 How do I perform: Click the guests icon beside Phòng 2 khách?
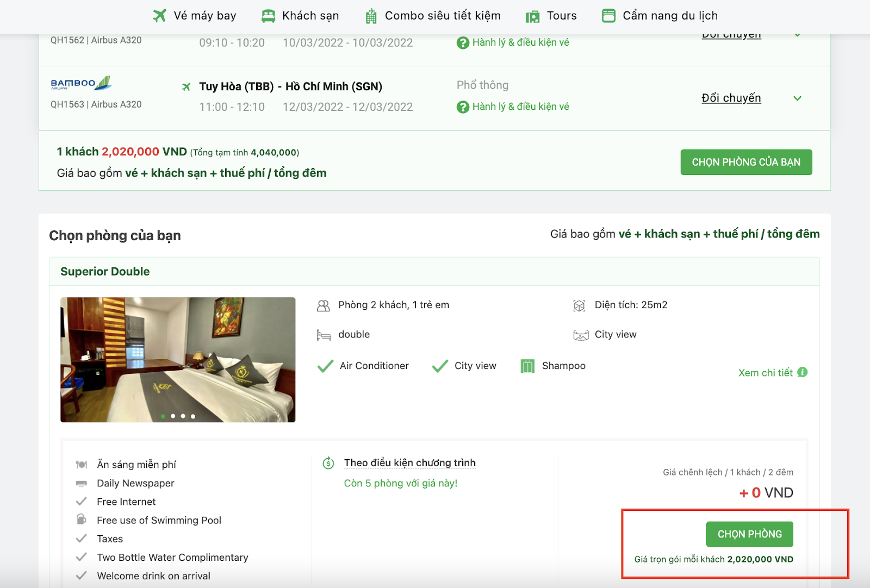324,306
